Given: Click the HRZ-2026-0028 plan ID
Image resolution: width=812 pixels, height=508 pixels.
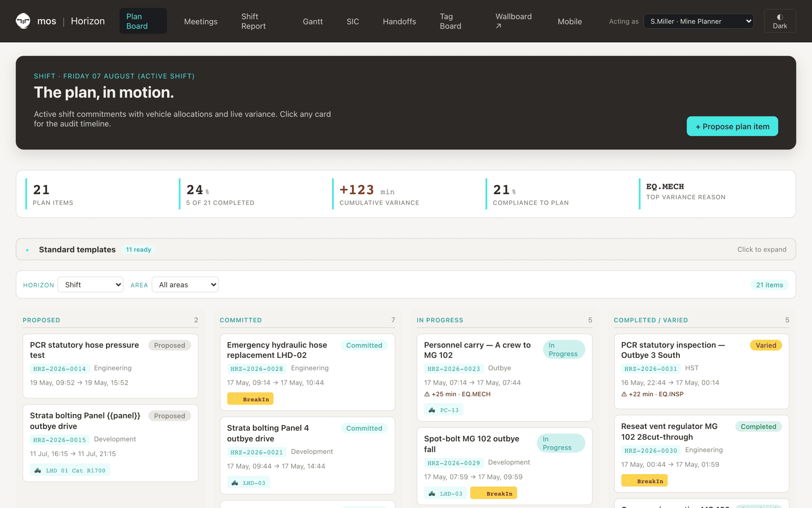Looking at the screenshot, I should click(x=257, y=369).
